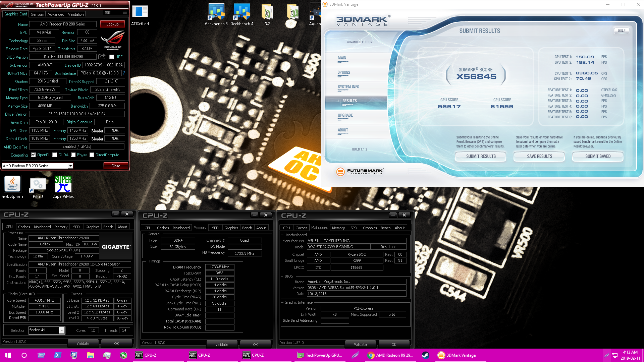Toggle the DirectCompute checkbox

[x=92, y=155]
